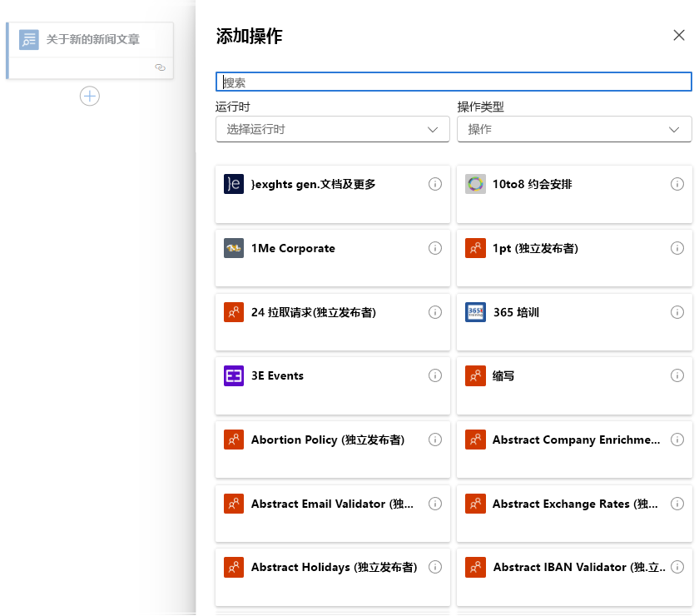Choose the 1Me Corporate connector name
Viewport: 699px width, 616px height.
[x=293, y=248]
